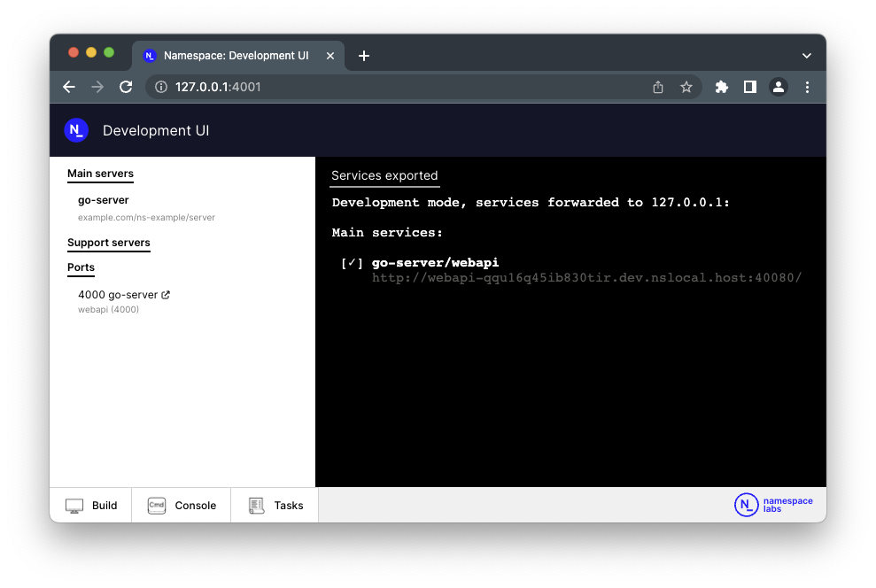Click the Namespace logo in the header
The height and width of the screenshot is (588, 876).
coord(76,130)
